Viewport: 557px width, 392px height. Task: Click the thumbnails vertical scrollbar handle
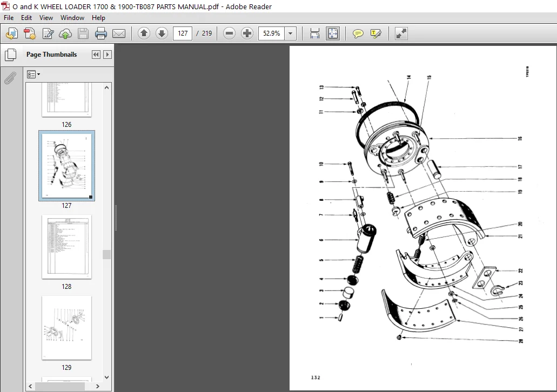(106, 255)
